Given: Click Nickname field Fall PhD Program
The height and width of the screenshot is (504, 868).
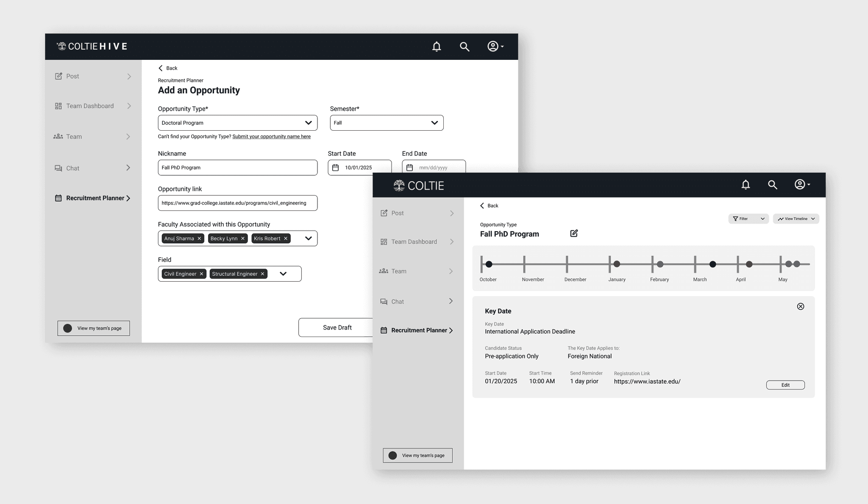Looking at the screenshot, I should point(238,168).
